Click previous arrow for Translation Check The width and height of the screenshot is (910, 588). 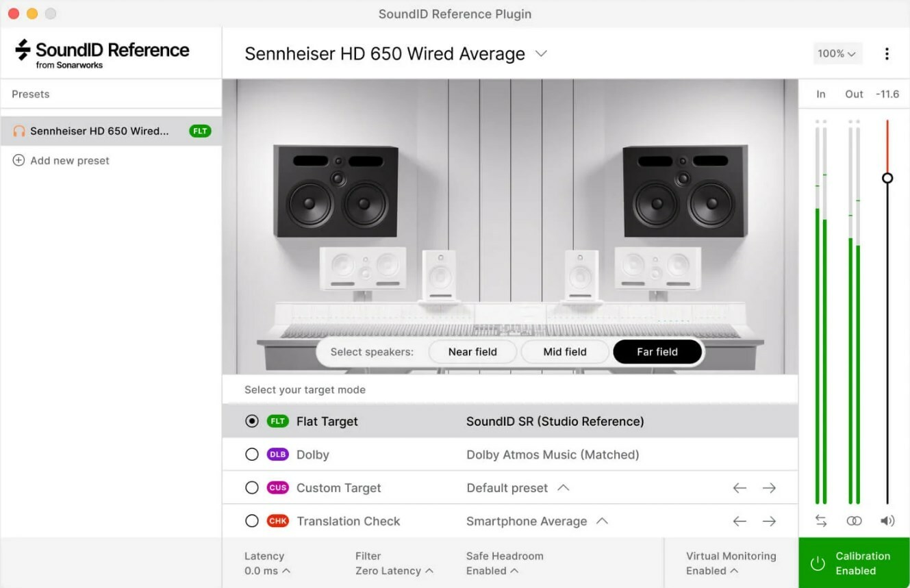740,522
